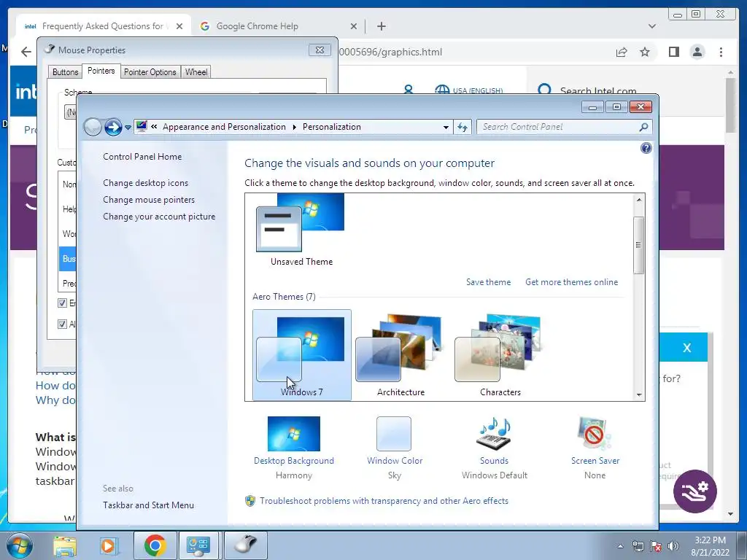Click Mouse Properties taskbar icon

[x=246, y=545]
